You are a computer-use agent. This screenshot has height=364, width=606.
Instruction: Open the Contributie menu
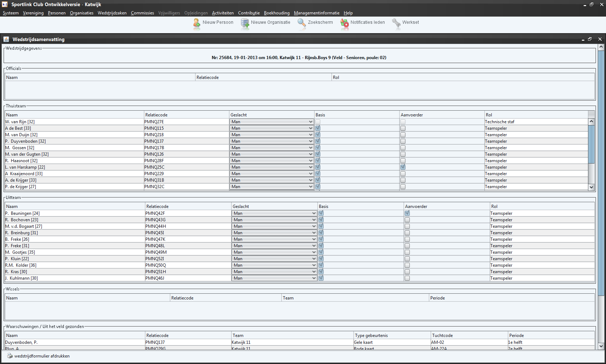click(x=249, y=13)
